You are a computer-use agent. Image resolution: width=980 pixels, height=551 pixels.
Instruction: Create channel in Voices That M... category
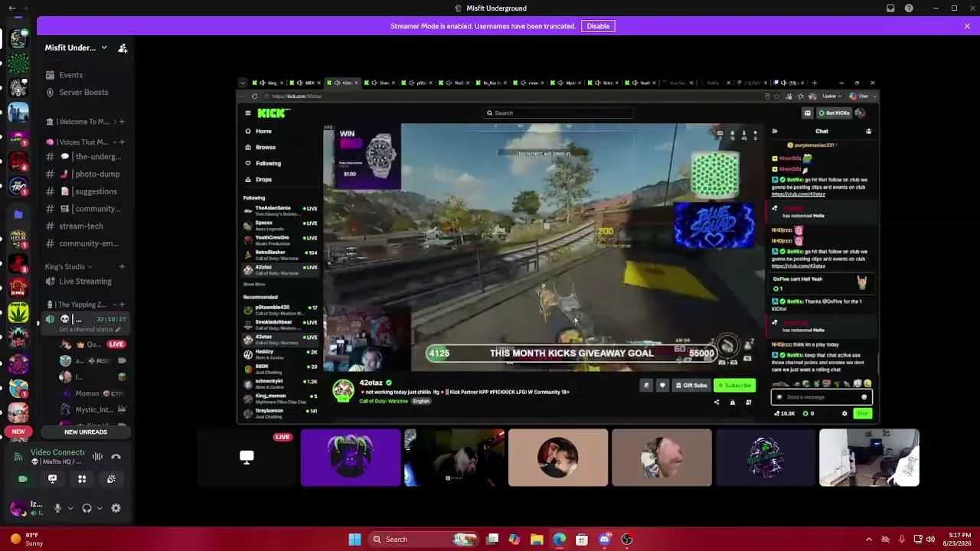tap(122, 142)
